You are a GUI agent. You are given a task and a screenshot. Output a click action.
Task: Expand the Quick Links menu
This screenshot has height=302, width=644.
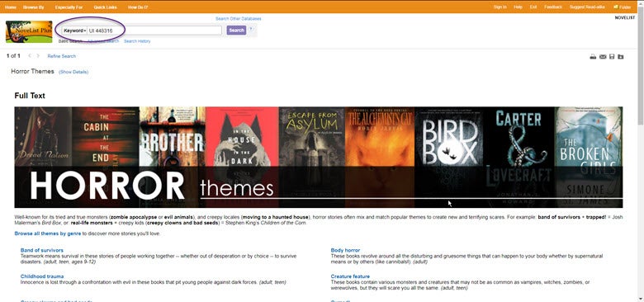tap(105, 7)
